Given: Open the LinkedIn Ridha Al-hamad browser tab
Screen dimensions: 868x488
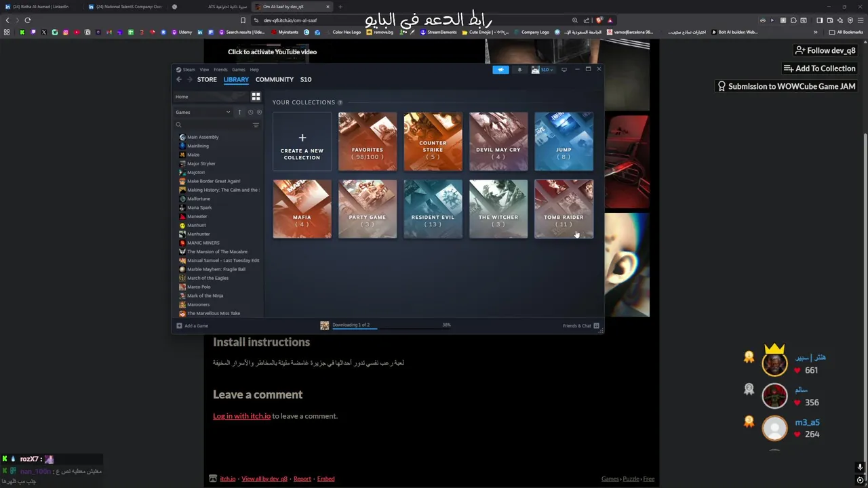Looking at the screenshot, I should 41,7.
